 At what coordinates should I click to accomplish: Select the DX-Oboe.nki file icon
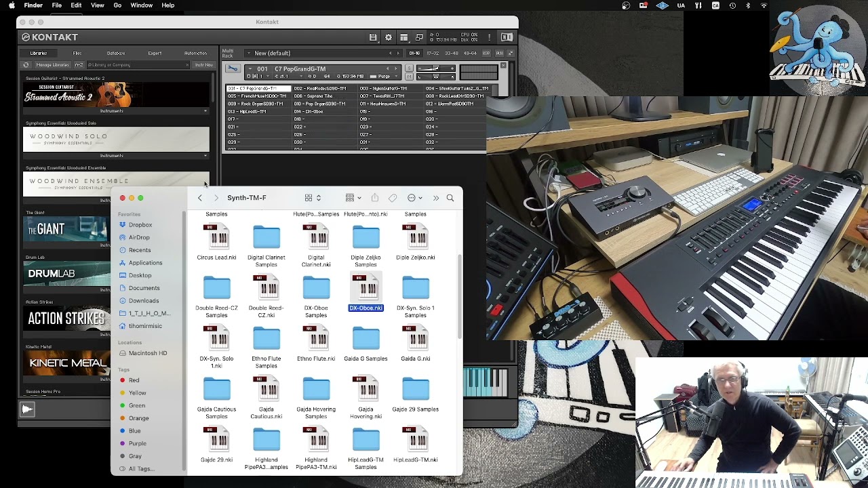pos(366,289)
